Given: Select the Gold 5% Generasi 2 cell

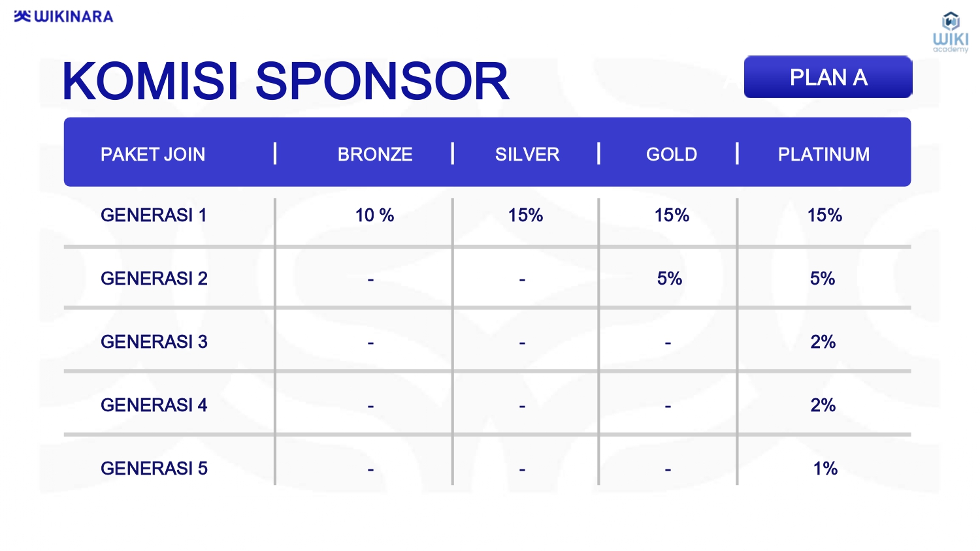Looking at the screenshot, I should (670, 278).
